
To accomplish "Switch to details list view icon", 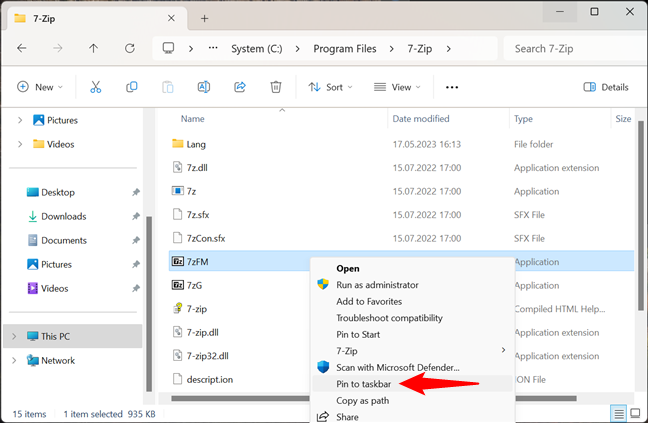I will (619, 413).
